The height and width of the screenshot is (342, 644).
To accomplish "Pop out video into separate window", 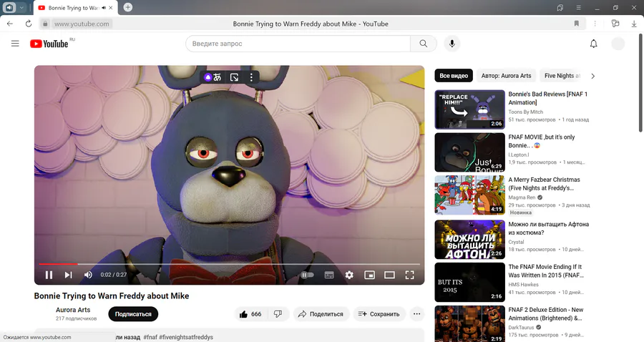I will click(x=234, y=77).
